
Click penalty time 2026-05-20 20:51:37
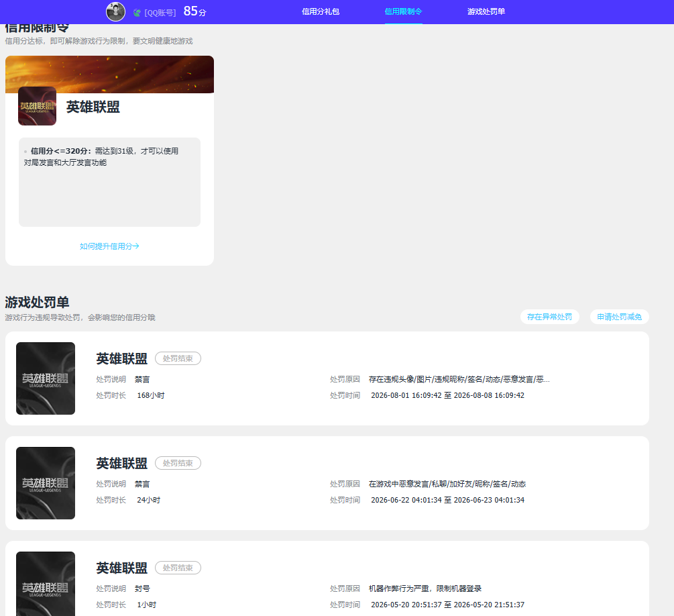tap(447, 604)
